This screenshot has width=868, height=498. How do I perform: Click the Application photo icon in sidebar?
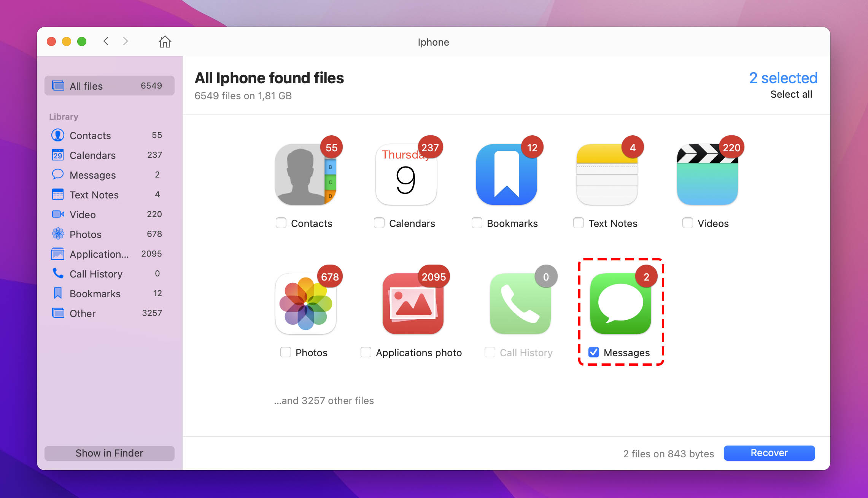(58, 254)
